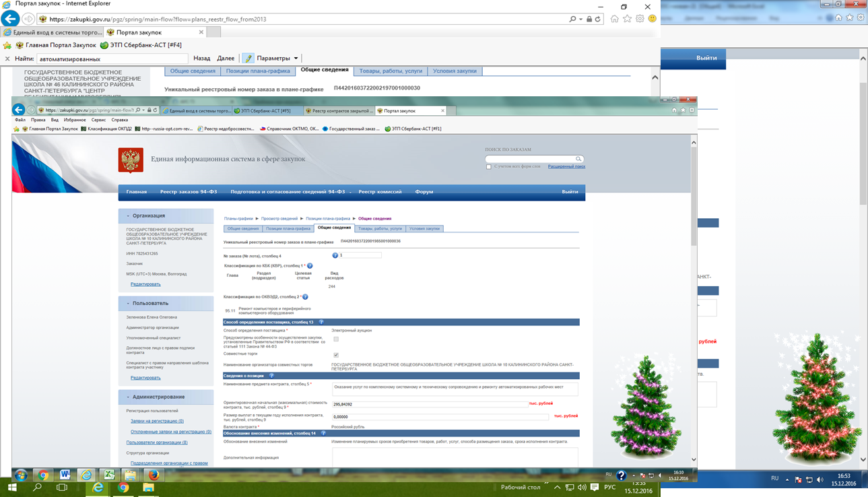Click Редактировать link under Организация
Viewport: 868px width, 497px height.
[145, 284]
